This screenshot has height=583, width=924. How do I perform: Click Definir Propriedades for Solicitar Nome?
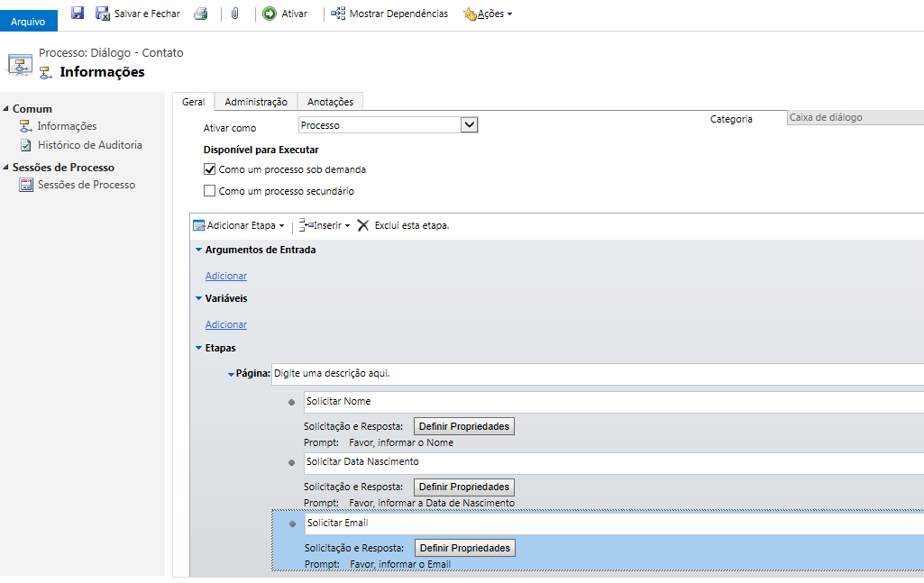pos(463,426)
